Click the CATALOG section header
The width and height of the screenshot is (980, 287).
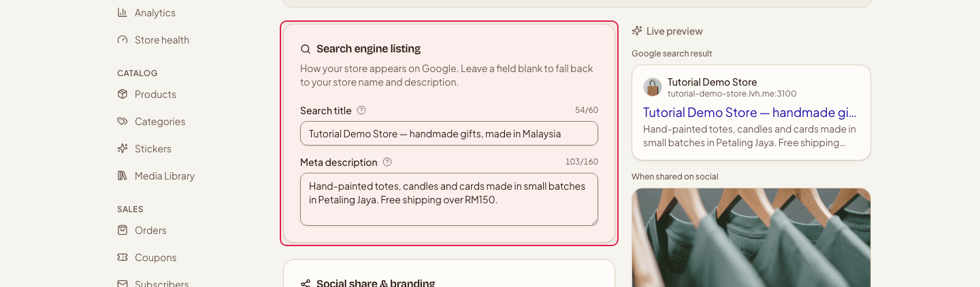click(x=137, y=73)
